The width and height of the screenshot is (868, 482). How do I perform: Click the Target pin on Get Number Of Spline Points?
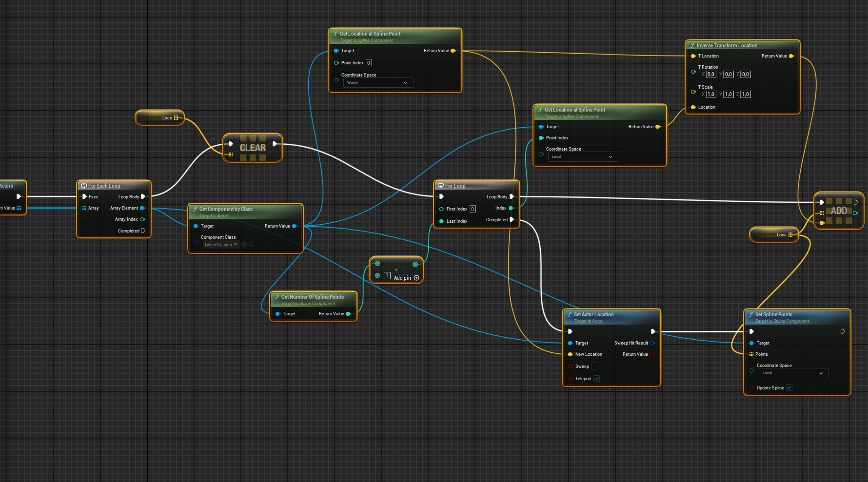[x=278, y=314]
